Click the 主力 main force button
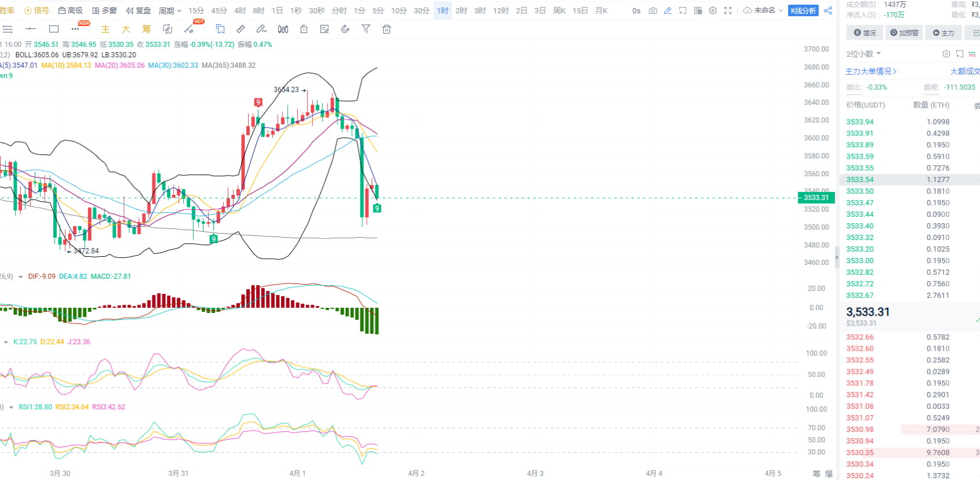The image size is (980, 480). [943, 33]
